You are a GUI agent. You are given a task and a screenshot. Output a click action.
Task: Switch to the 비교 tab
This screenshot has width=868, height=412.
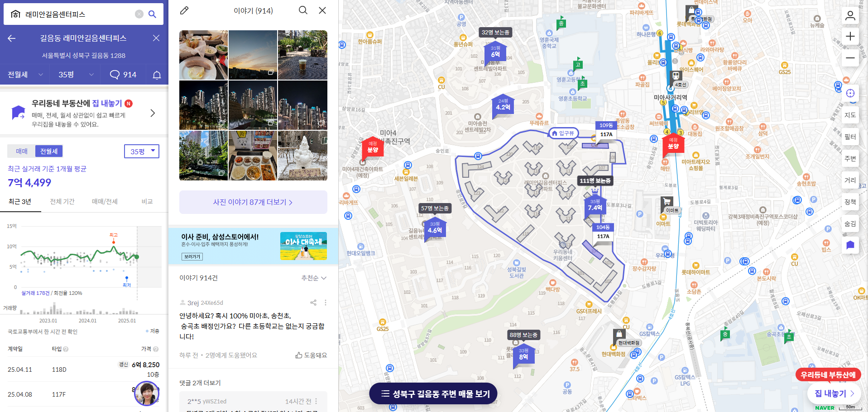[x=147, y=202]
